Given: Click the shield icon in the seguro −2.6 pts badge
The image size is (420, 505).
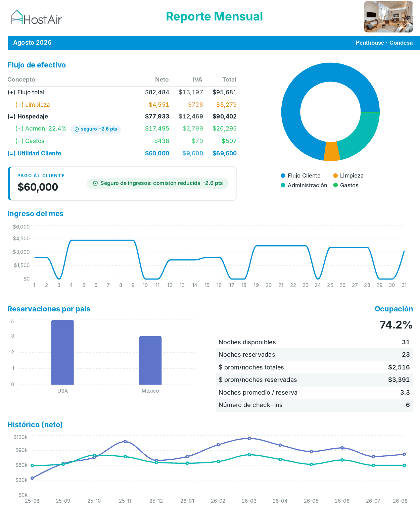Looking at the screenshot, I should click(x=77, y=129).
